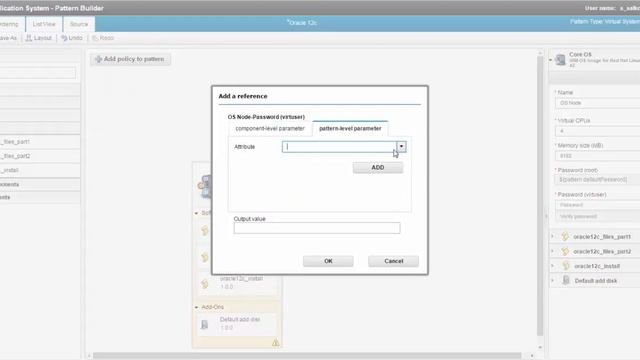Click the Default add disk icon on canvas

point(204,324)
